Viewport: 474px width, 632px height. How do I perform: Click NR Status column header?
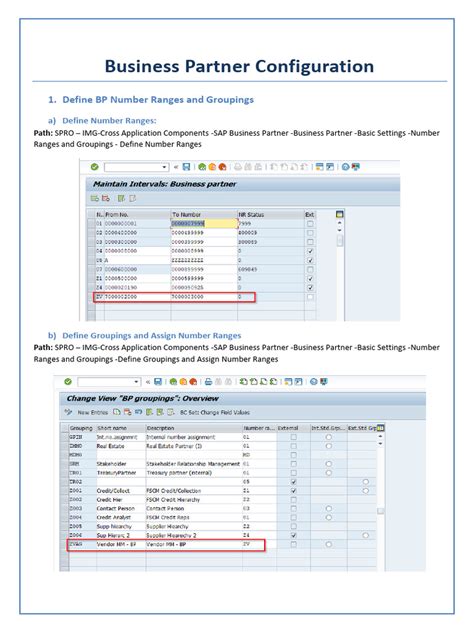[x=270, y=214]
